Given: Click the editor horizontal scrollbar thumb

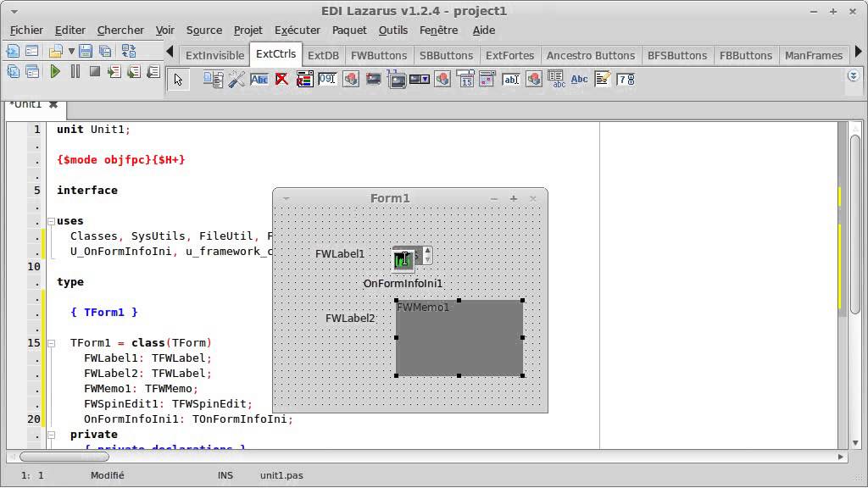Looking at the screenshot, I should (64, 457).
